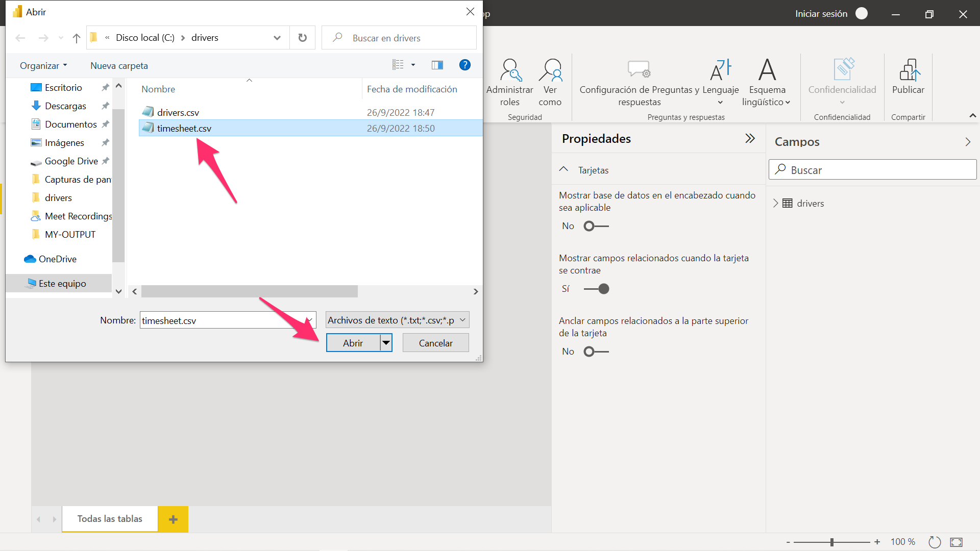Collapse the ribbon with up chevron
Viewport: 980px width, 551px height.
tap(972, 116)
